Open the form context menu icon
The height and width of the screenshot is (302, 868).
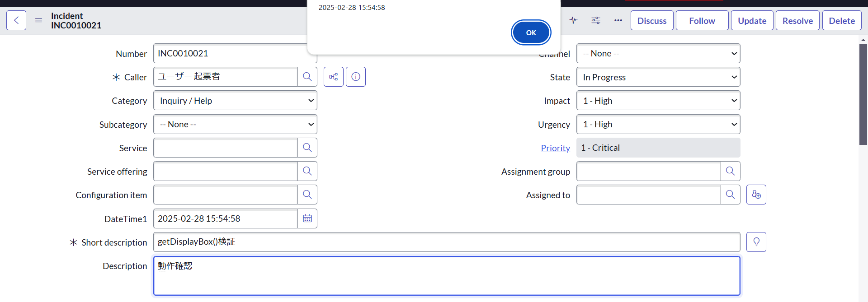click(38, 20)
